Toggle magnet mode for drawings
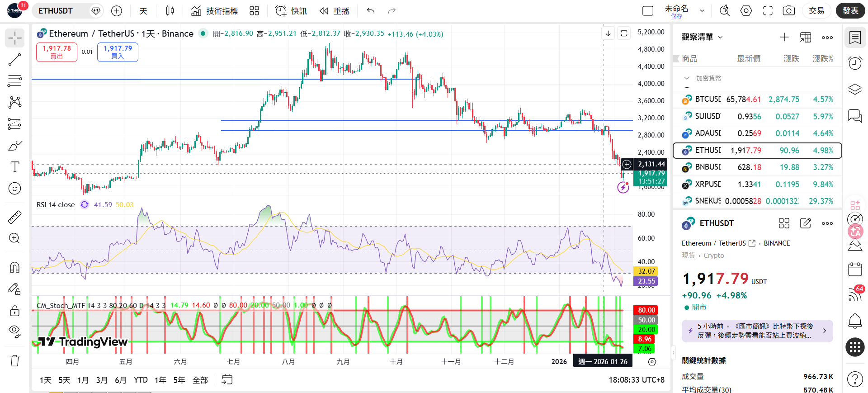The height and width of the screenshot is (393, 868). (x=15, y=267)
